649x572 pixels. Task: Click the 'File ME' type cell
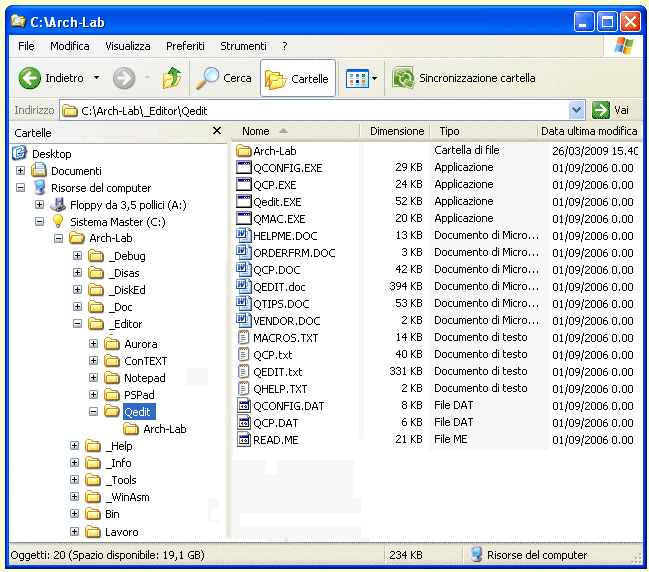[451, 439]
